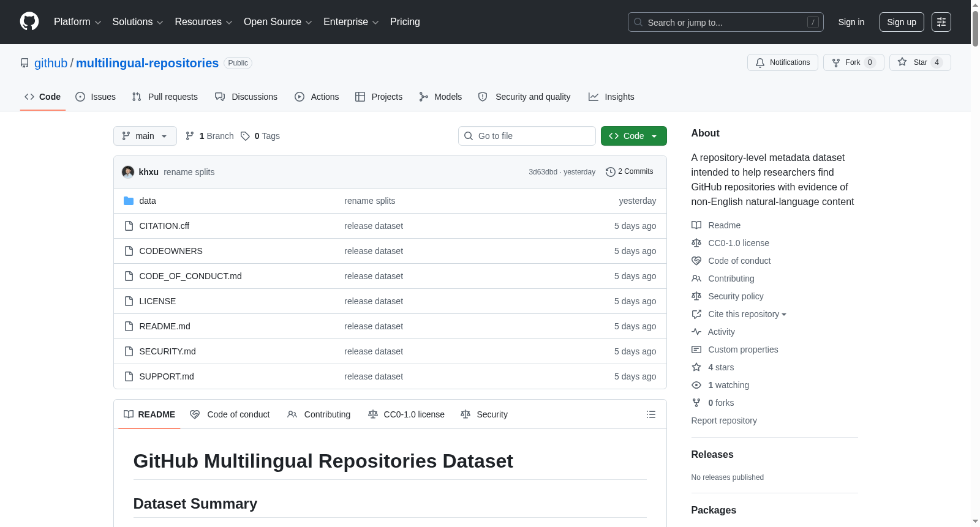The height and width of the screenshot is (527, 980).
Task: Select the Code of conduct README tab
Action: click(x=230, y=414)
